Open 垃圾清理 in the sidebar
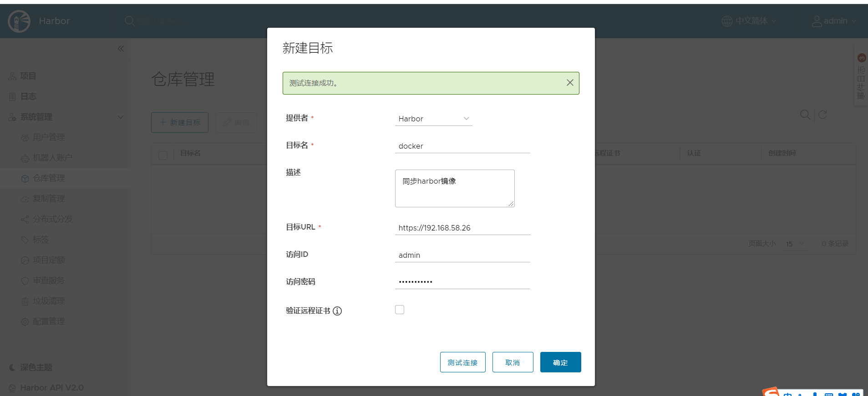The image size is (868, 396). coord(49,301)
